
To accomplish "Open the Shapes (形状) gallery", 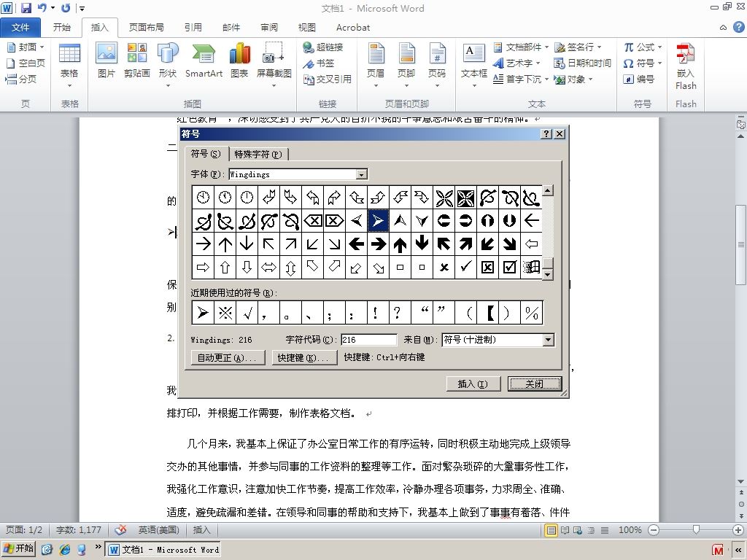I will (x=168, y=65).
